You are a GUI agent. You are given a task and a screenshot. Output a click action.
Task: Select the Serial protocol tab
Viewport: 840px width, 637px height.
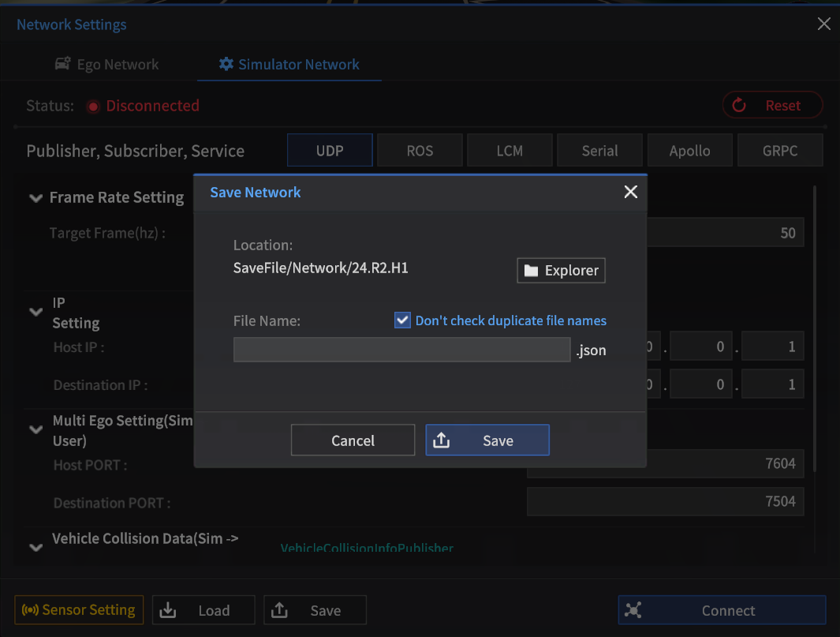[599, 150]
